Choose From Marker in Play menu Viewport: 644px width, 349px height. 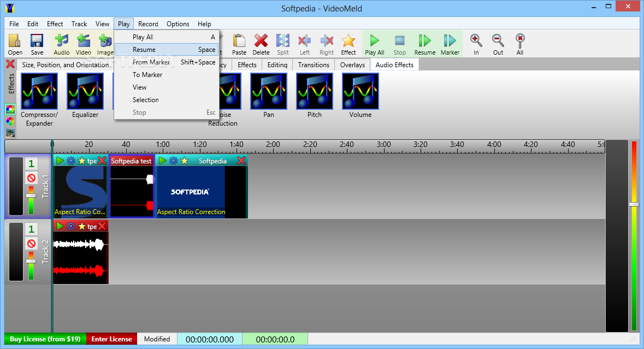[167, 62]
